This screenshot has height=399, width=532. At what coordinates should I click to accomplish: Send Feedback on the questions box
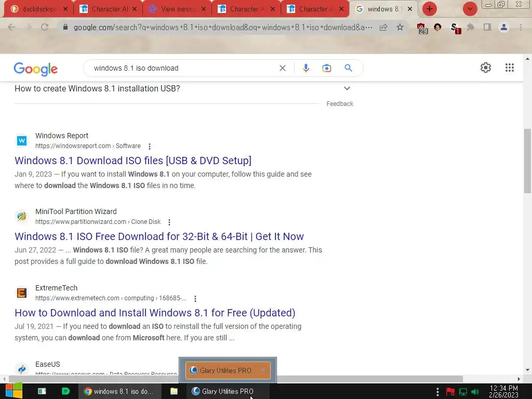coord(340,104)
